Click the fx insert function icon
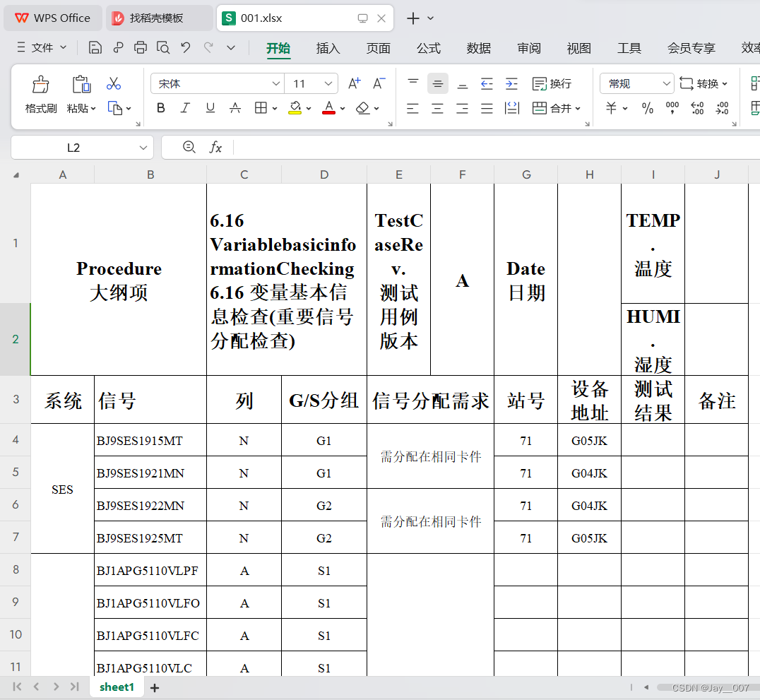The height and width of the screenshot is (700, 760). tap(215, 147)
